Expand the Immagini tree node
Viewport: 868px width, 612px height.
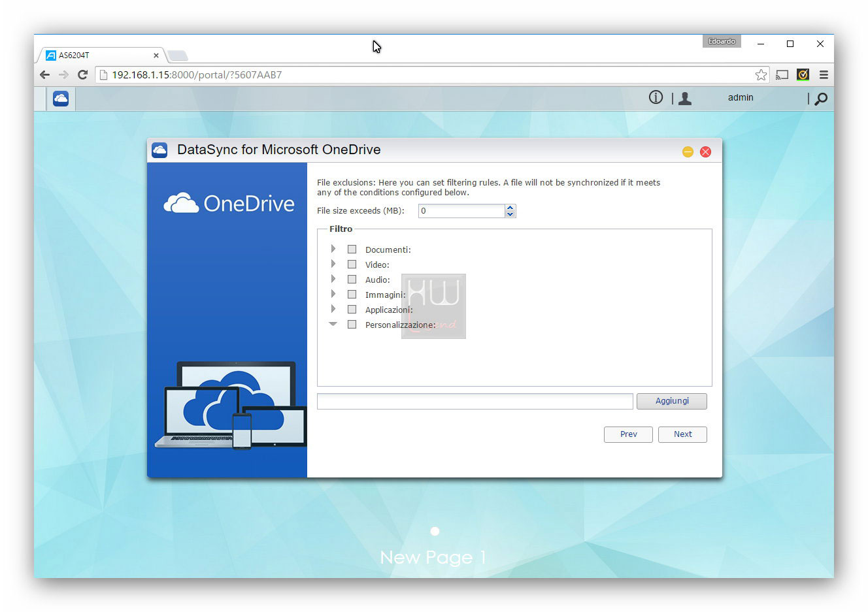coord(333,294)
